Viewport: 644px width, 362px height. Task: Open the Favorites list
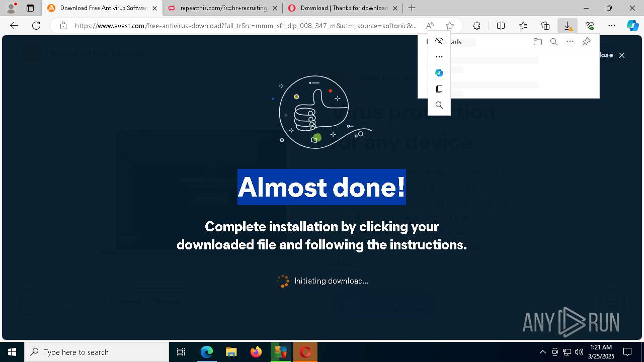[523, 26]
